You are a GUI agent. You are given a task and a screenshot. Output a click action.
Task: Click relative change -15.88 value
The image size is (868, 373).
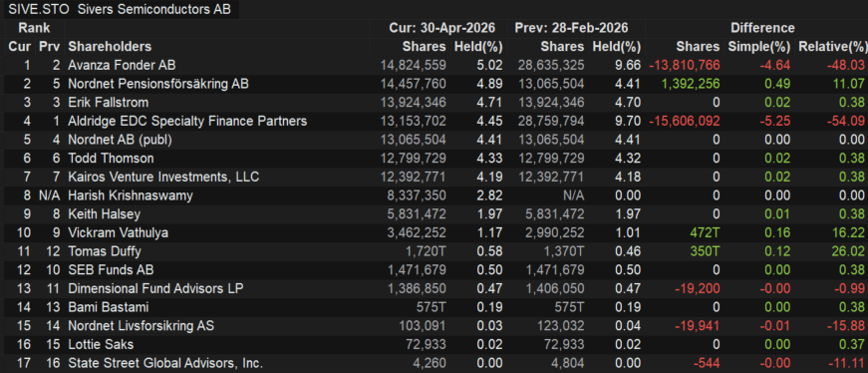tap(846, 326)
